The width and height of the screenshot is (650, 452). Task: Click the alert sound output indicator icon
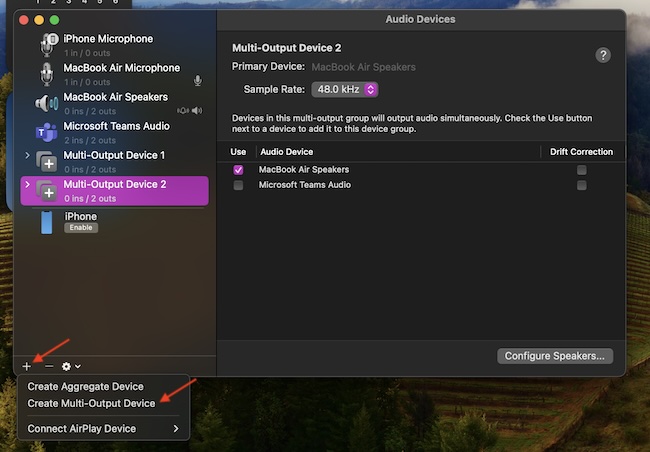pos(183,110)
